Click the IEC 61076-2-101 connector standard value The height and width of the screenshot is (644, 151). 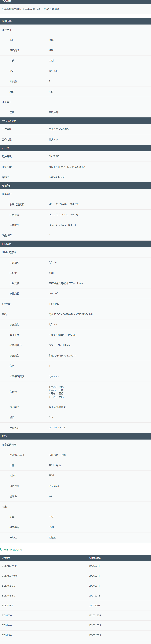click(x=67, y=167)
